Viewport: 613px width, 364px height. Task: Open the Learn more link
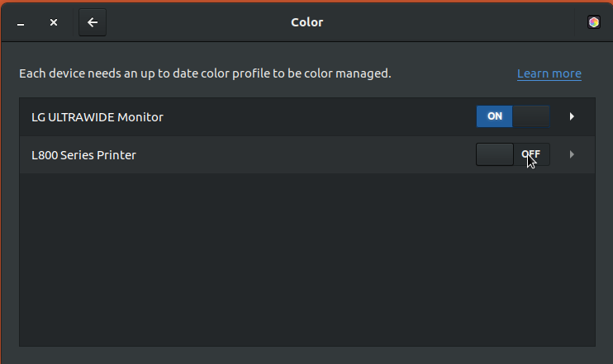pos(549,73)
